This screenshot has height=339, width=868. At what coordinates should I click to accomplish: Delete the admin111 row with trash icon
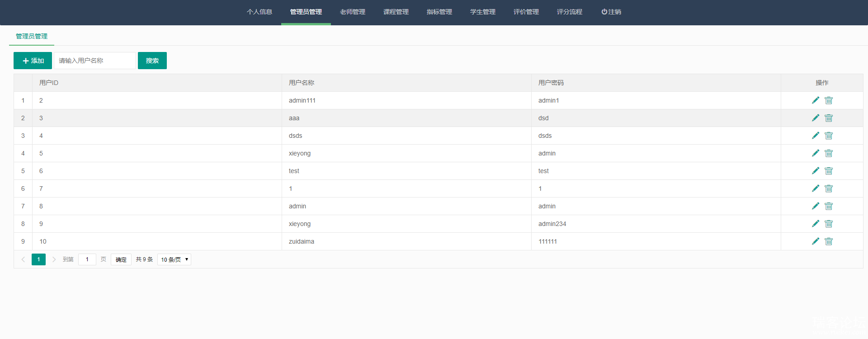click(829, 100)
